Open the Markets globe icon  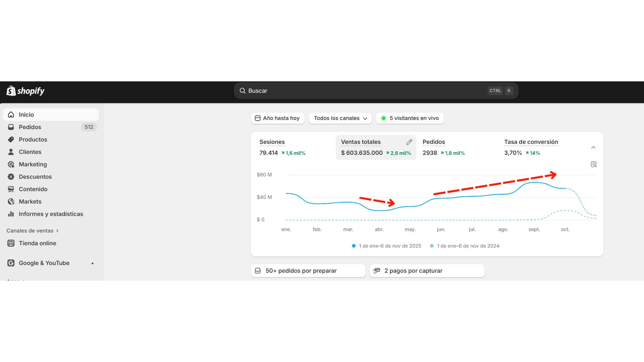11,201
